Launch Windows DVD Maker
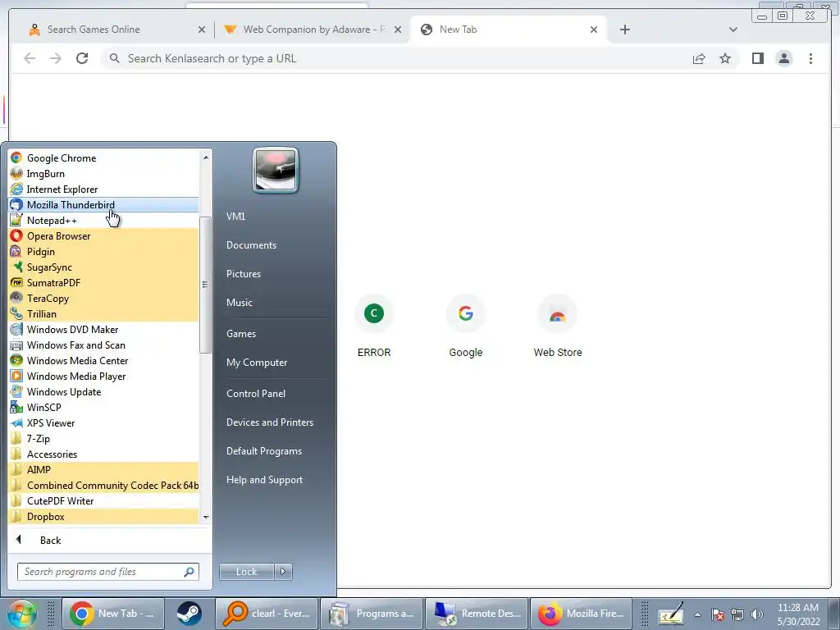This screenshot has height=630, width=840. click(104, 329)
